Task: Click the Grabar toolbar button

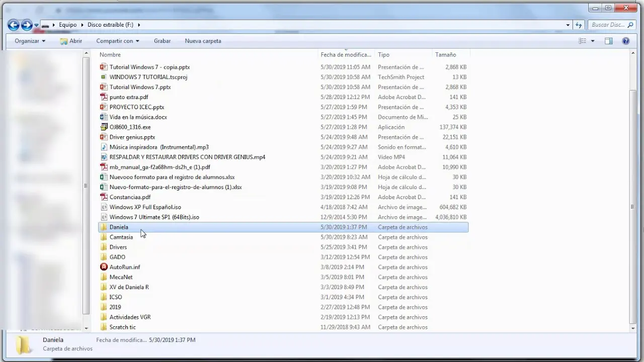Action: click(x=162, y=41)
